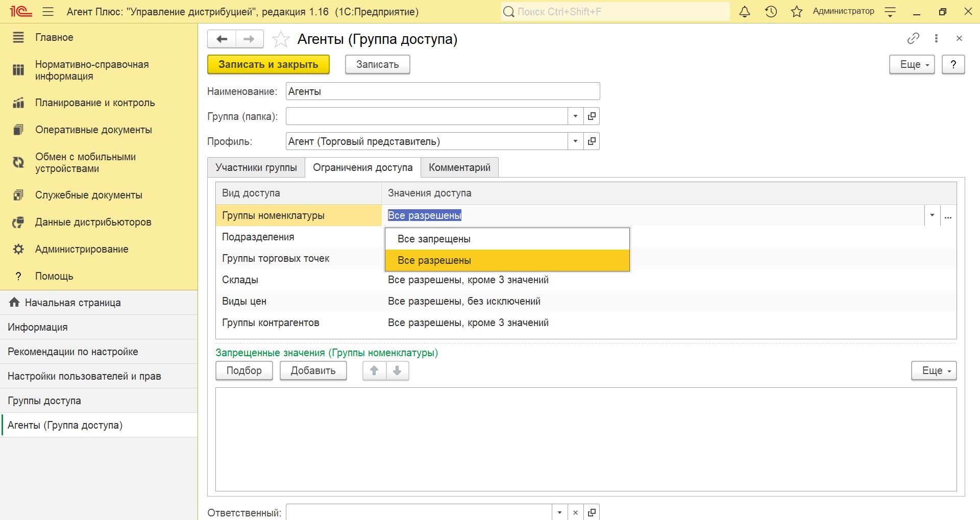The image size is (980, 520).
Task: Open Настройки пользователей и прав page
Action: coord(99,376)
